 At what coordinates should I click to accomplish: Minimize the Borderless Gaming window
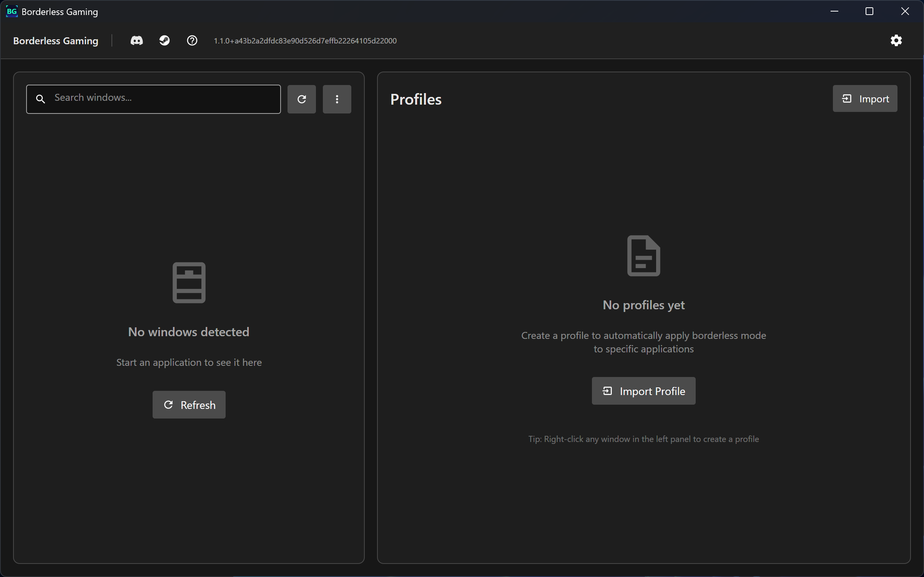(x=834, y=12)
